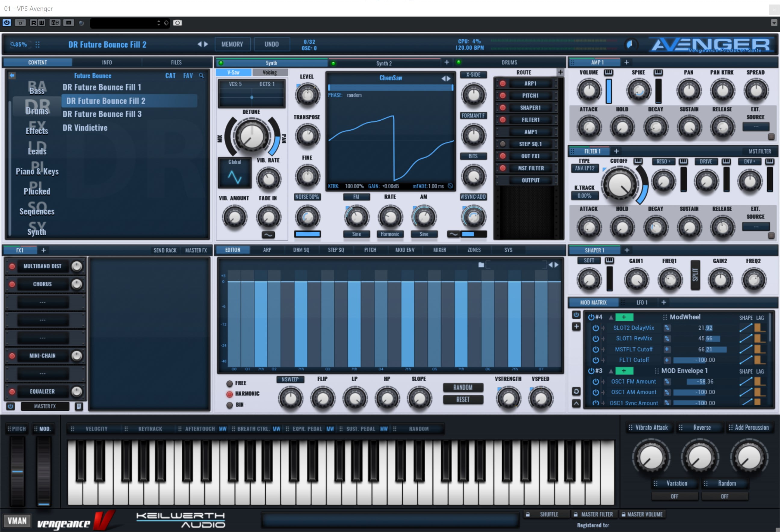Screen dimensions: 780x532
Task: Open the folder icon in the editor
Action: (x=481, y=265)
